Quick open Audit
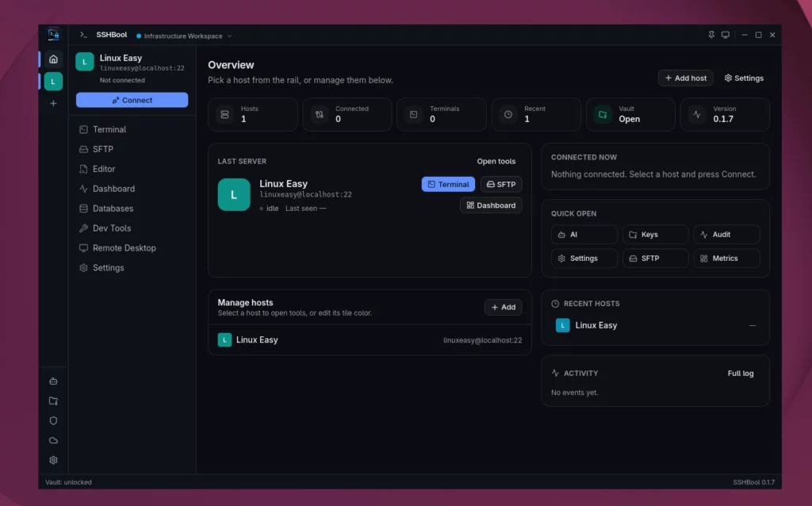 point(726,235)
